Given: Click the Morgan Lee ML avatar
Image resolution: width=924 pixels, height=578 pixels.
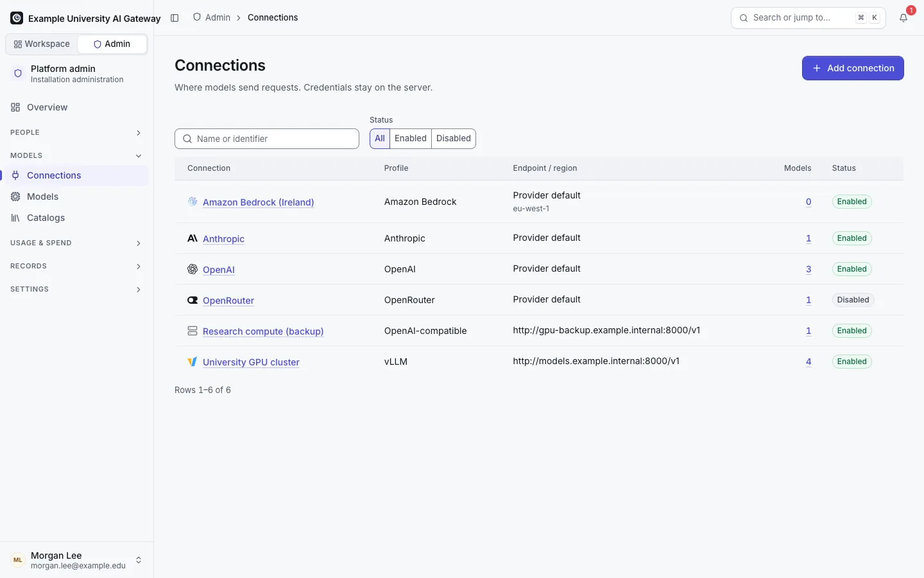Looking at the screenshot, I should tap(18, 560).
